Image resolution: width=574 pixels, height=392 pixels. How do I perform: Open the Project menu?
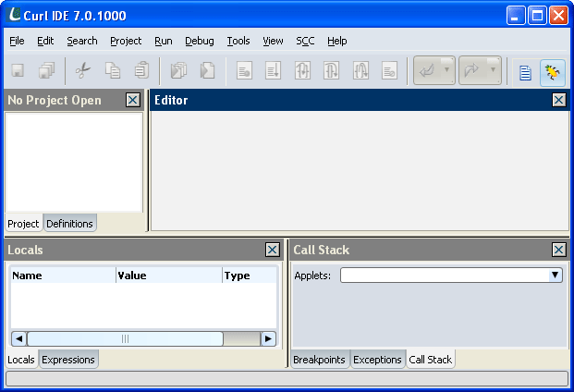tap(126, 41)
